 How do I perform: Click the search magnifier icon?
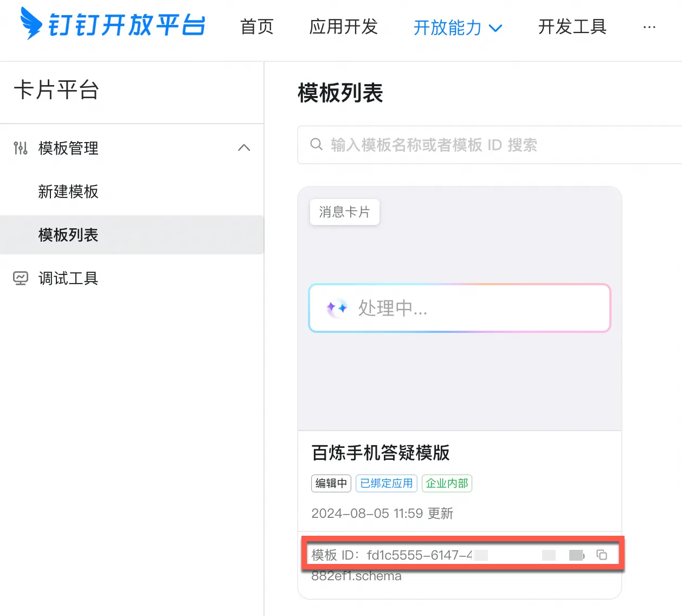coord(316,144)
